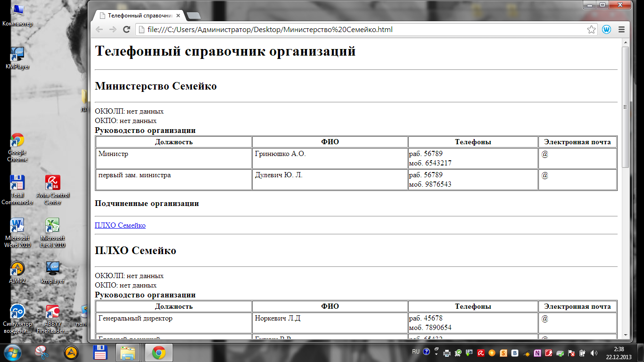Screen dimensions: 644x362
Task: Click the network signal tray icon
Action: [x=526, y=353]
